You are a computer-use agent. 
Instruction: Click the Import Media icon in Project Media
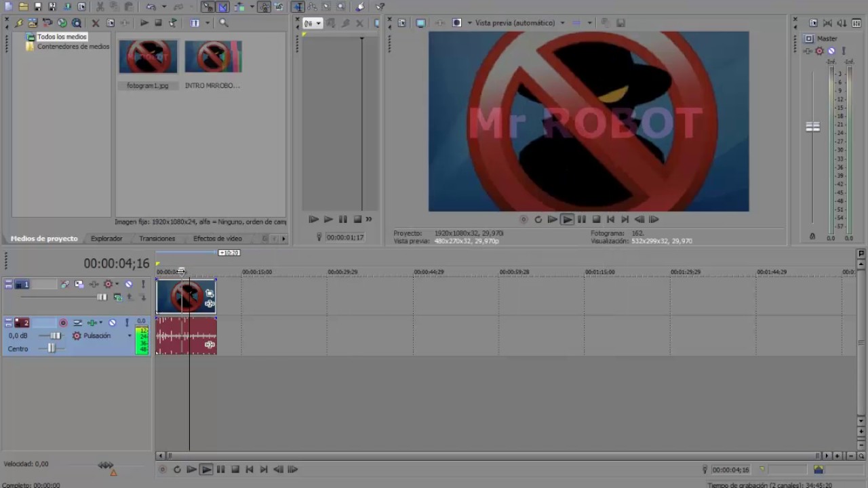(x=33, y=23)
